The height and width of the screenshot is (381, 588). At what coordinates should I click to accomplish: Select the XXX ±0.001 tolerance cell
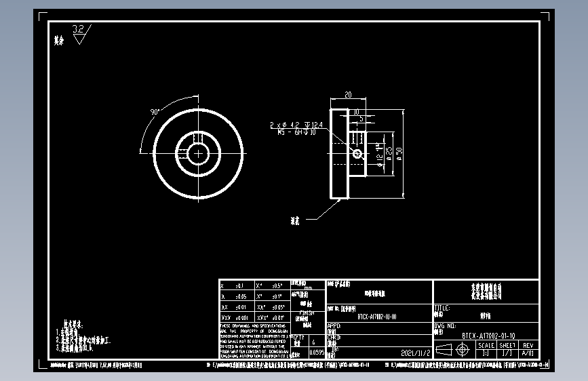pos(237,318)
